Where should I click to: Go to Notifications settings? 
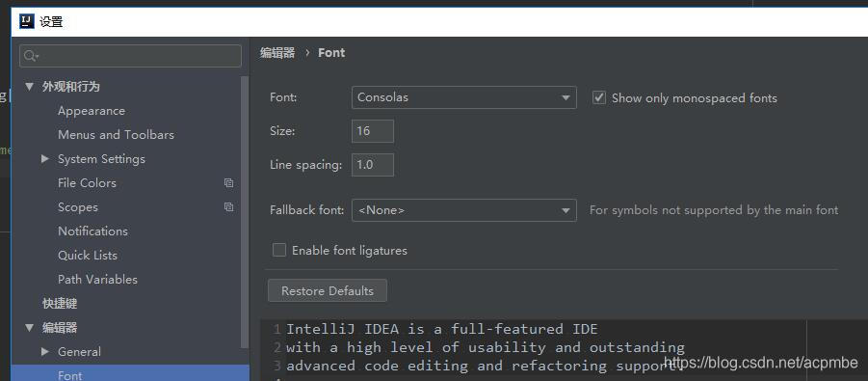click(x=92, y=231)
